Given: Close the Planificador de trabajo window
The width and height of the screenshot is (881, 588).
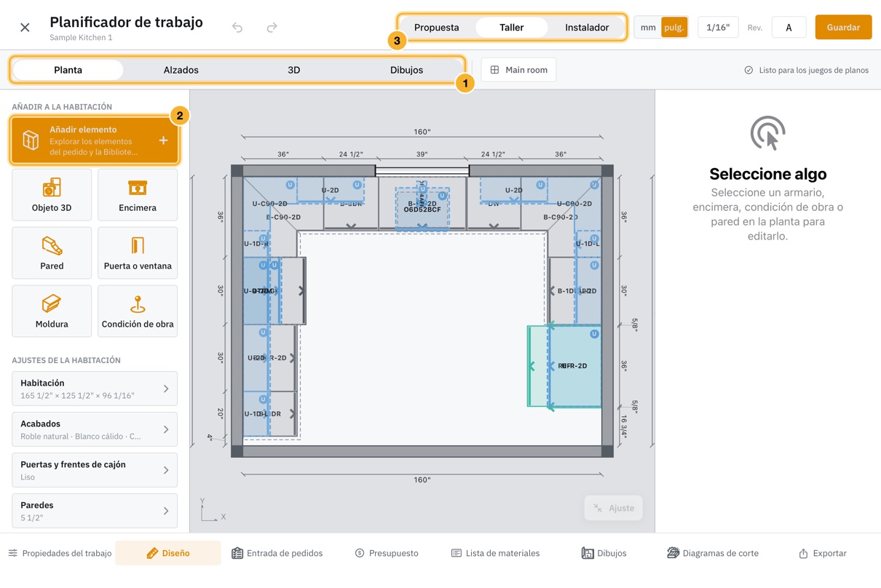Looking at the screenshot, I should [25, 28].
